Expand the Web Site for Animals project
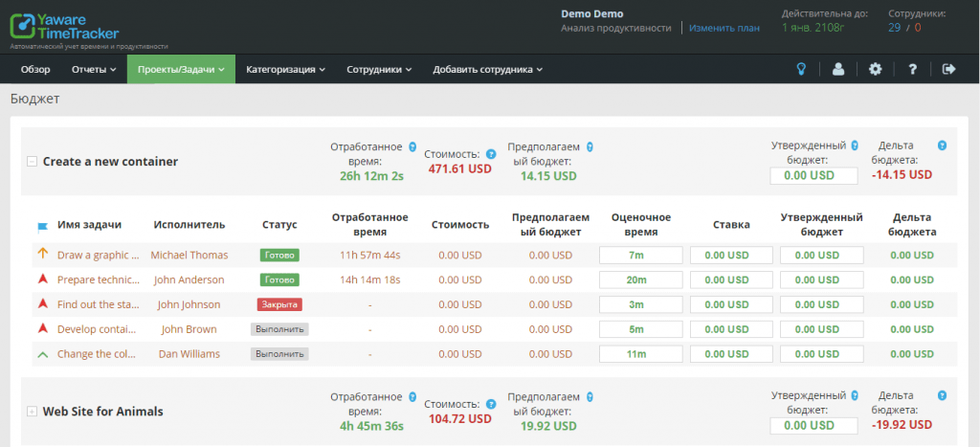This screenshot has height=447, width=980. pyautogui.click(x=32, y=412)
